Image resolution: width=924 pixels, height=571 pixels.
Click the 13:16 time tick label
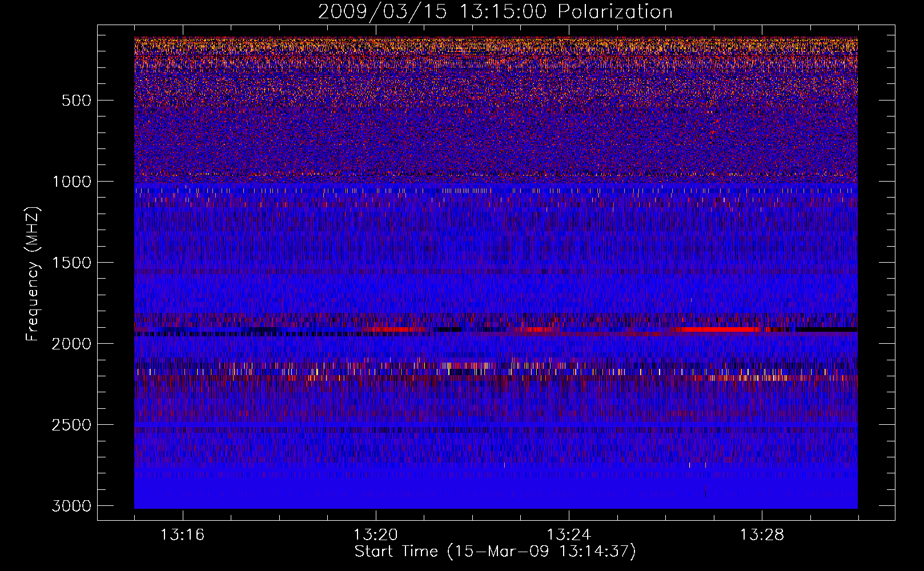pos(182,535)
